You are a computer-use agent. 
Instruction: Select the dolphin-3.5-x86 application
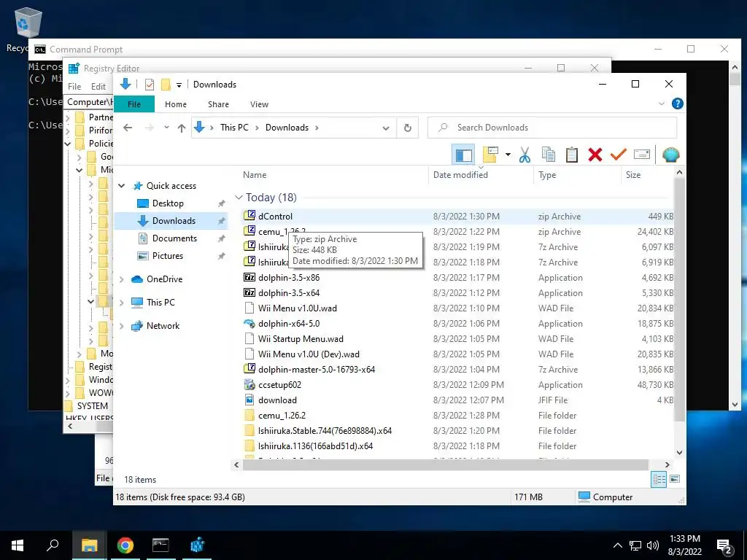tap(289, 278)
